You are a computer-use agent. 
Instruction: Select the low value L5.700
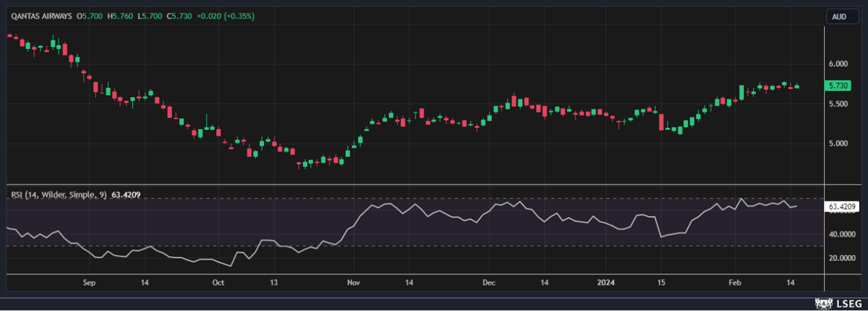[149, 16]
